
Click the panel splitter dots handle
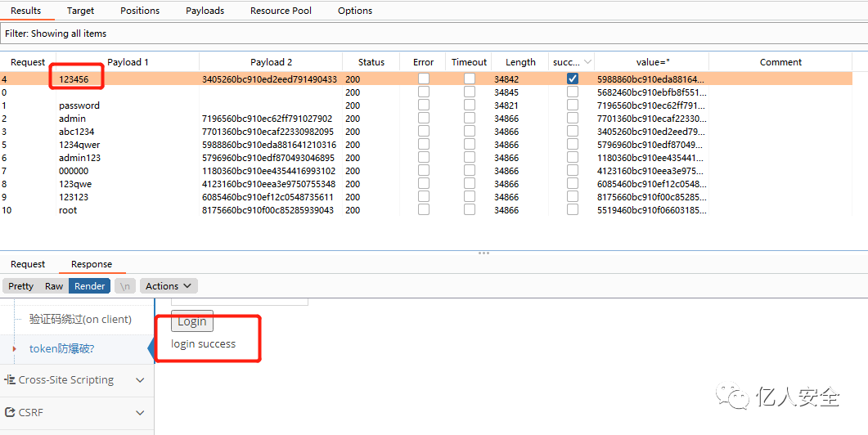(x=483, y=253)
